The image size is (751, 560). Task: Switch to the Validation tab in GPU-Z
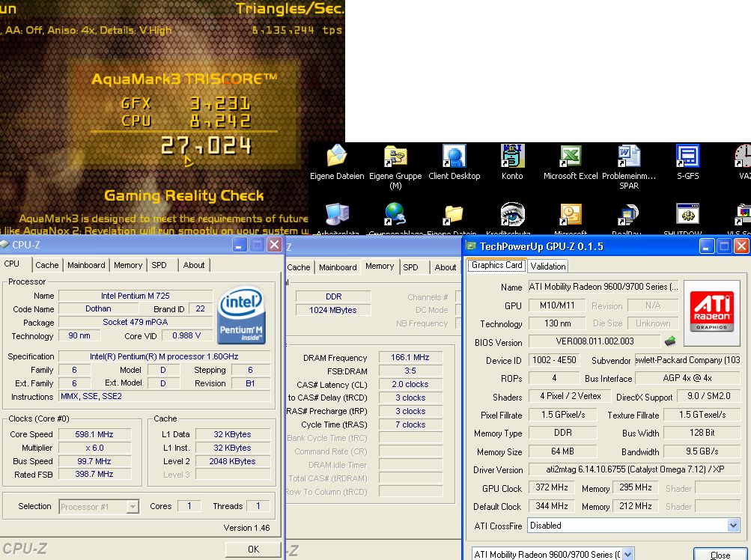[548, 267]
